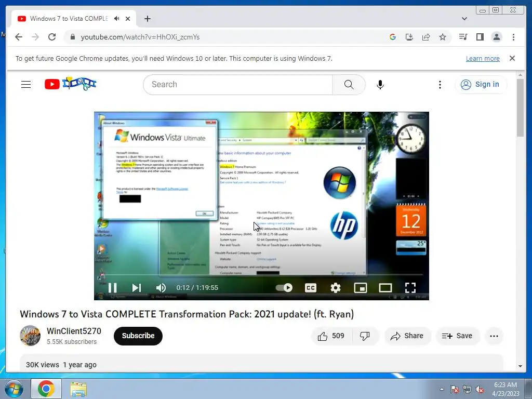Click into the YouTube Search field
Image resolution: width=532 pixels, height=399 pixels.
(238, 85)
